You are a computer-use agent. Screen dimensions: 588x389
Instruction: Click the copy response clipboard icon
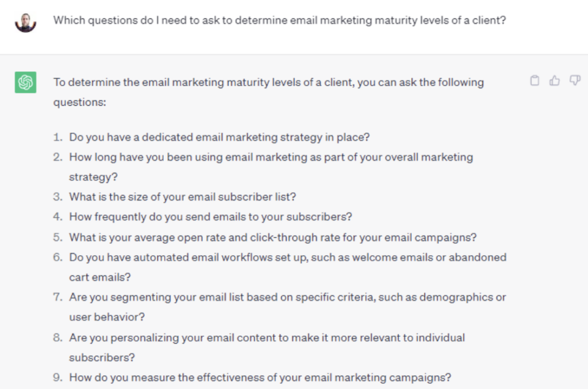(535, 81)
